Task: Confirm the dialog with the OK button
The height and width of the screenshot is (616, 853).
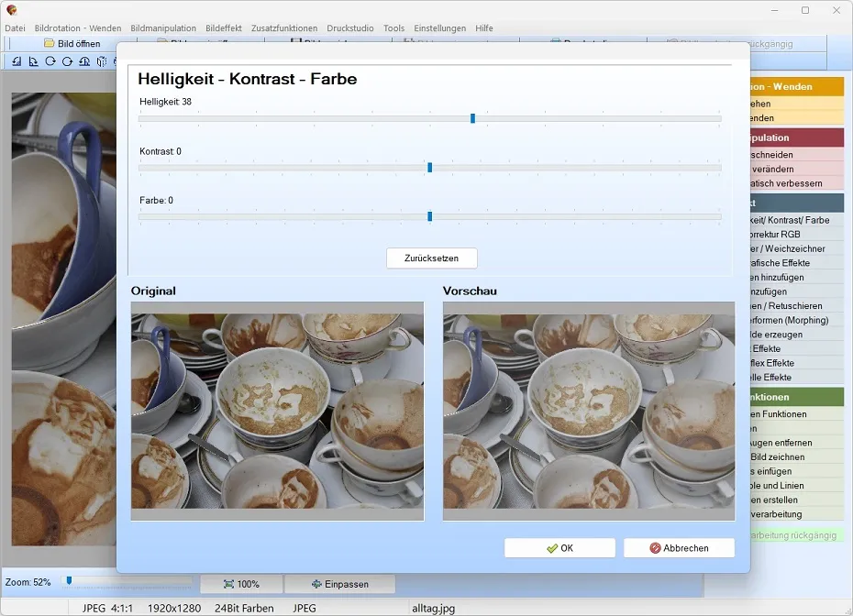Action: tap(559, 548)
